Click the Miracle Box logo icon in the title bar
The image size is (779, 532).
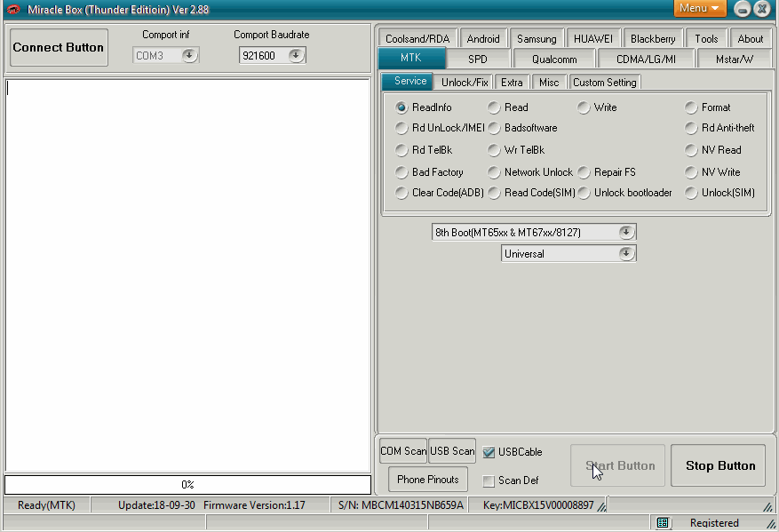[14, 9]
